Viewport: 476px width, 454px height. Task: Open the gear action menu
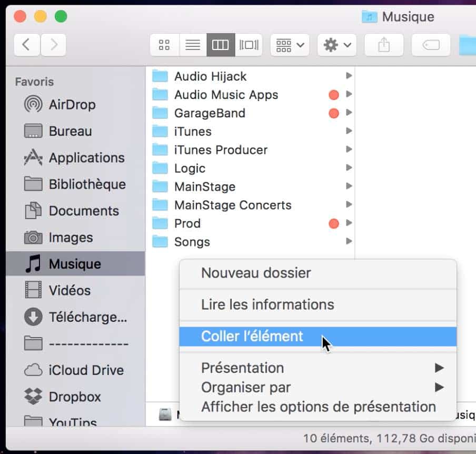click(x=337, y=45)
